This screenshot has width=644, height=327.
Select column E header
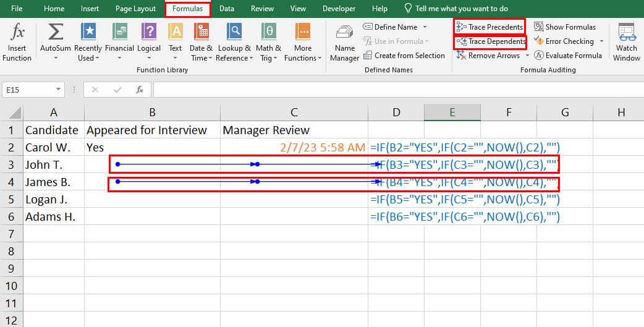(x=452, y=112)
